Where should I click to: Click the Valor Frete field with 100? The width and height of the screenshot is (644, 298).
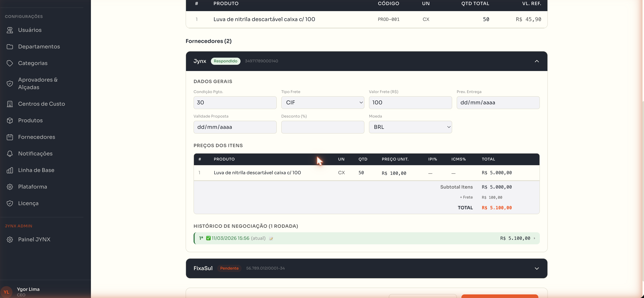410,103
